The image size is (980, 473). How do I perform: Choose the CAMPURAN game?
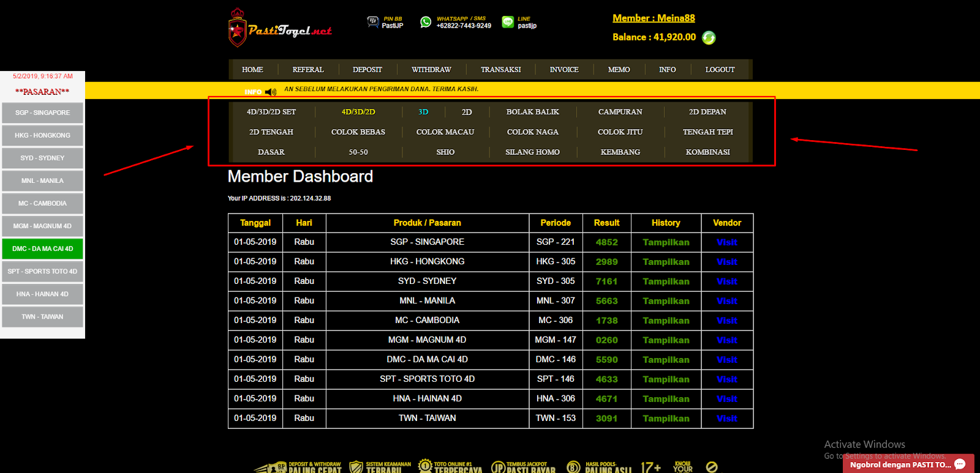point(620,112)
